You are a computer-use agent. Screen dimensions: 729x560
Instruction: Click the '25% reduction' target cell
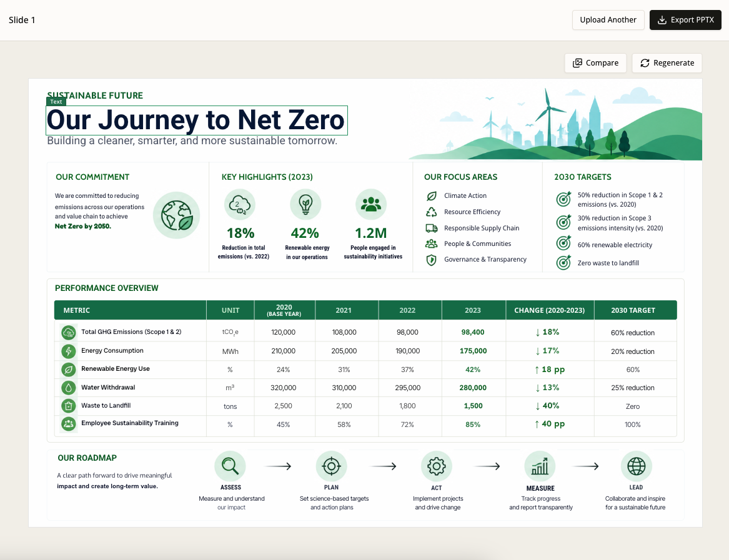(x=633, y=388)
